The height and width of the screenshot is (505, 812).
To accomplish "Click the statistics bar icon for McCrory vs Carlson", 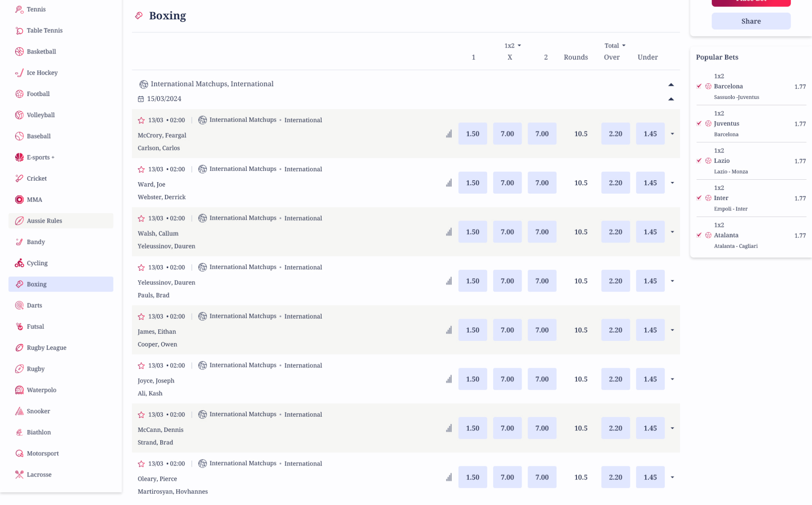I will (449, 134).
